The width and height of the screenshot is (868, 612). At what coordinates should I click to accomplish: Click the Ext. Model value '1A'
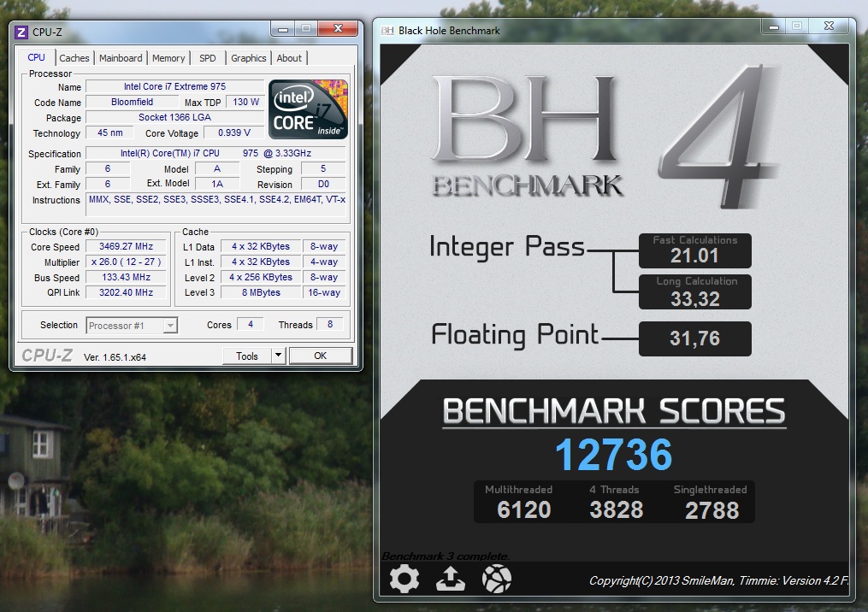217,185
